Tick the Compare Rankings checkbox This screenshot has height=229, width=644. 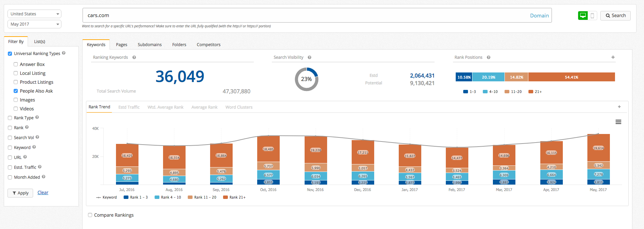[x=90, y=215]
